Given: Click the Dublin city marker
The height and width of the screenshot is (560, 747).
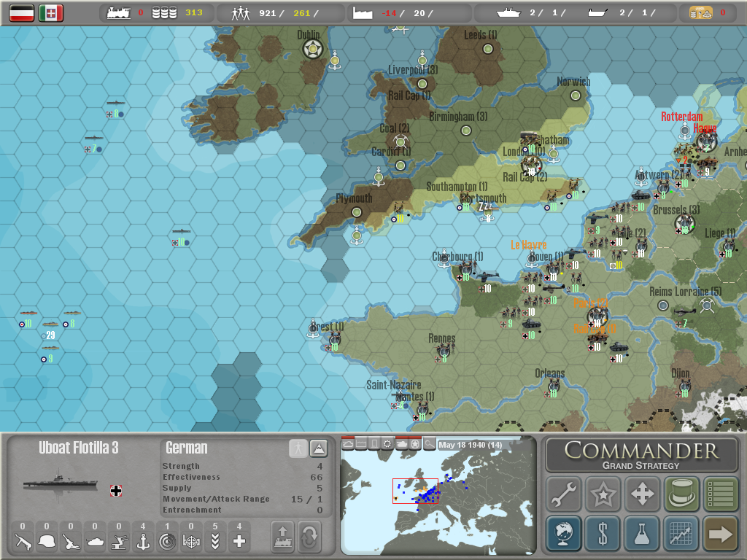Looking at the screenshot, I should pyautogui.click(x=313, y=49).
